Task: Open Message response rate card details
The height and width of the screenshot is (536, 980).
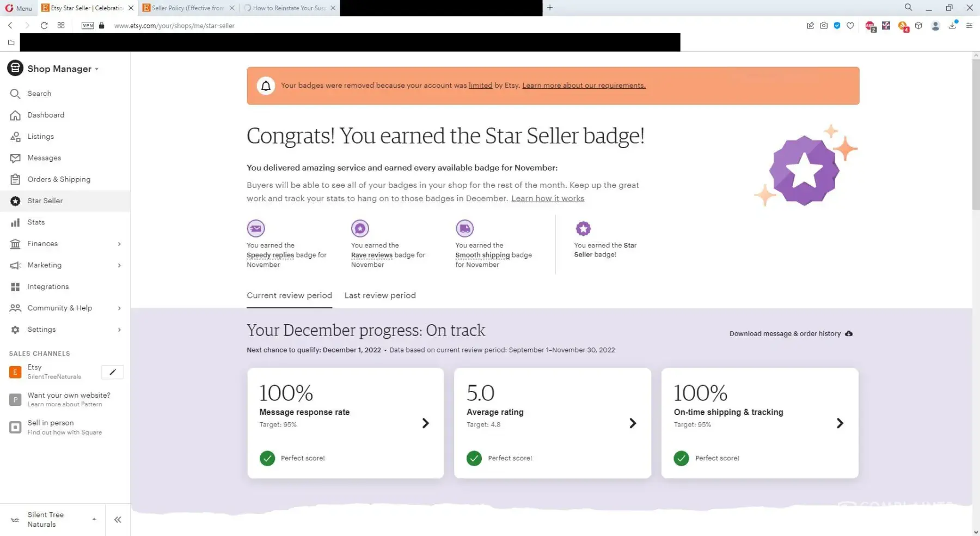Action: pyautogui.click(x=425, y=423)
